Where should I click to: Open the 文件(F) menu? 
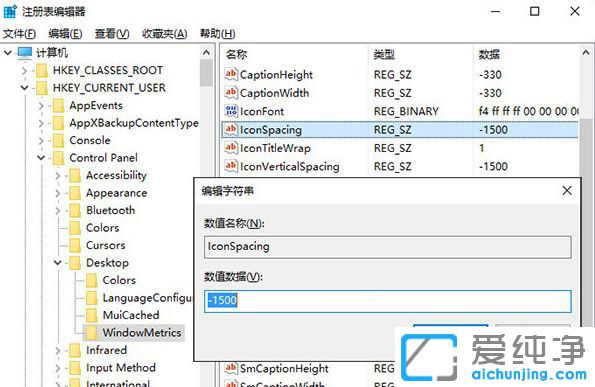coord(19,34)
